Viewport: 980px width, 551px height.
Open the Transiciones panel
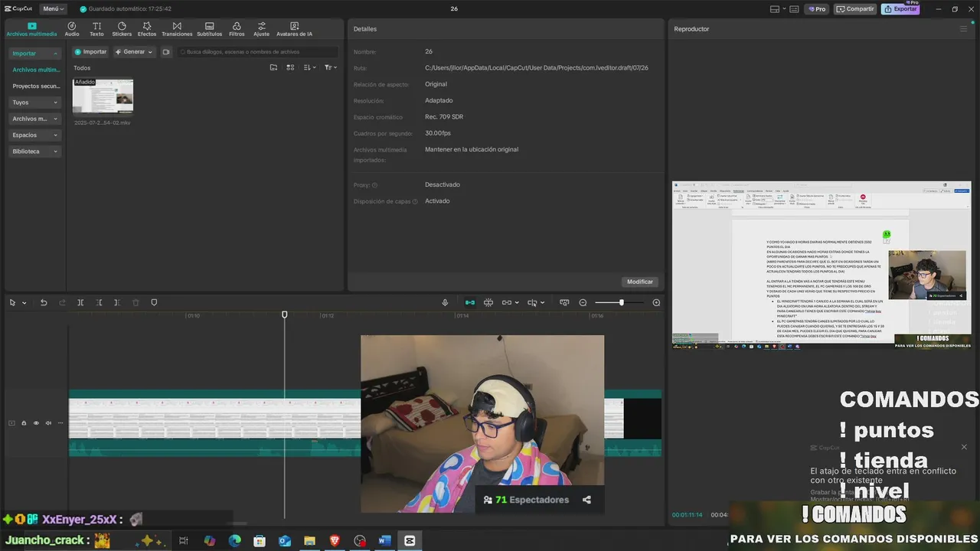coord(177,29)
